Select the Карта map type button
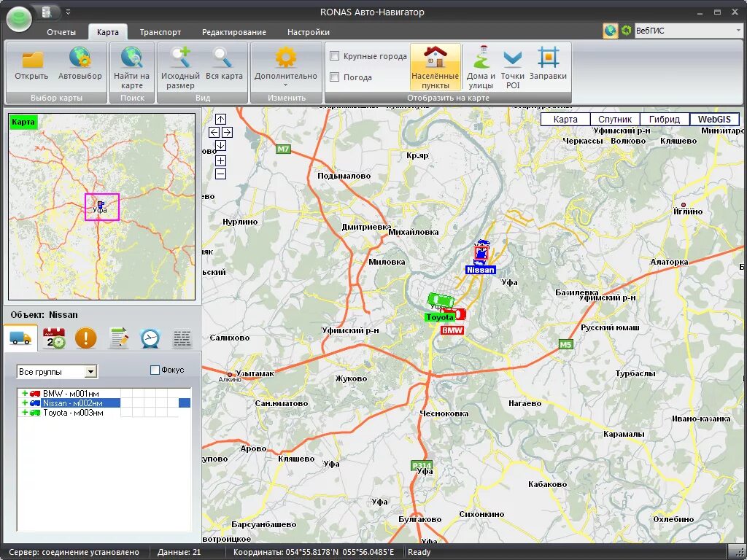 point(565,120)
